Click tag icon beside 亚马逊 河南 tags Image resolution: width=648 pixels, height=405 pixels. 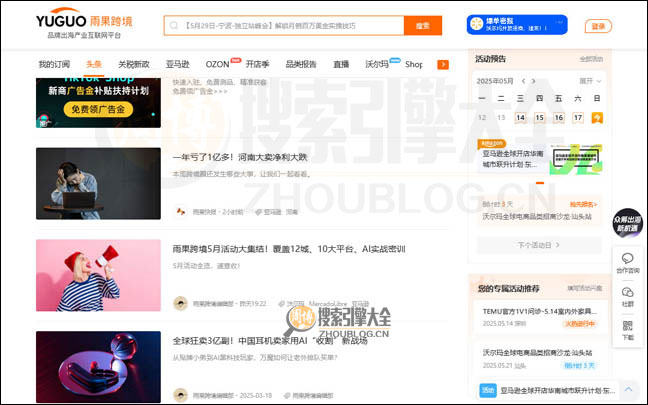258,212
